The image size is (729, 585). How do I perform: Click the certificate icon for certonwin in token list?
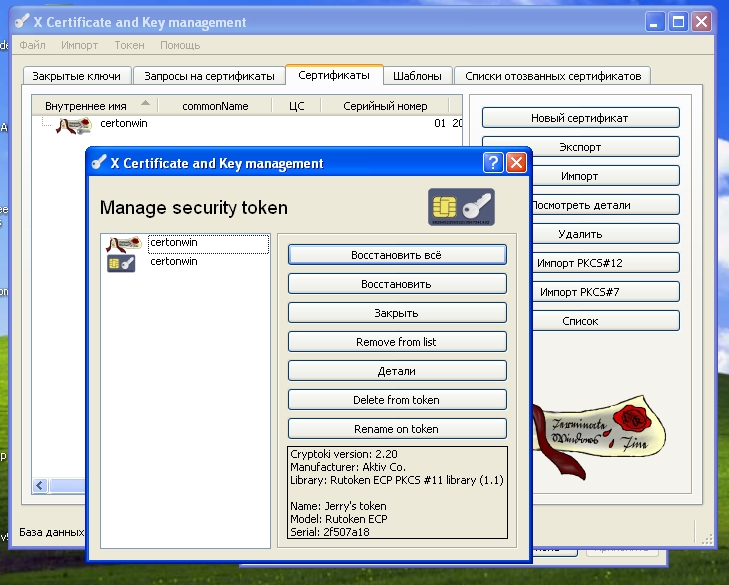[123, 244]
